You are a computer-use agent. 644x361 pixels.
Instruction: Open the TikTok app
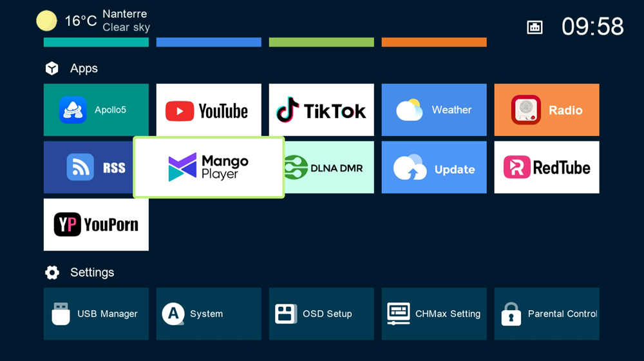tap(321, 110)
